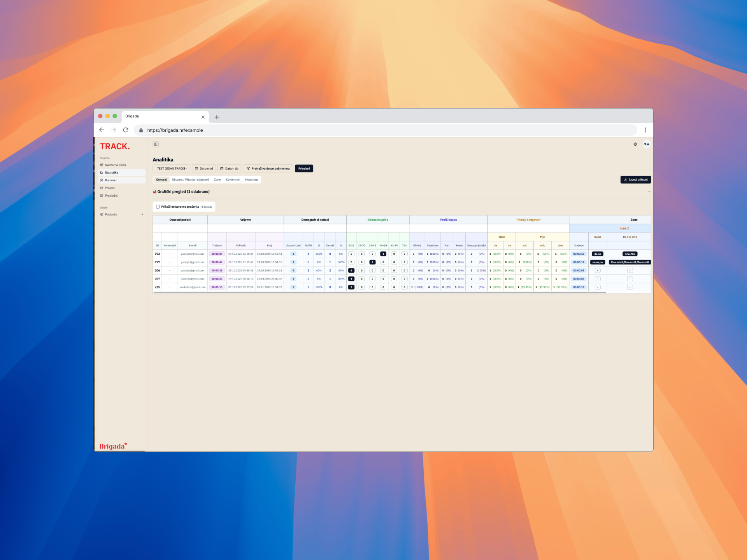Click Izvezi u Excel export button
747x560 pixels.
(x=636, y=179)
